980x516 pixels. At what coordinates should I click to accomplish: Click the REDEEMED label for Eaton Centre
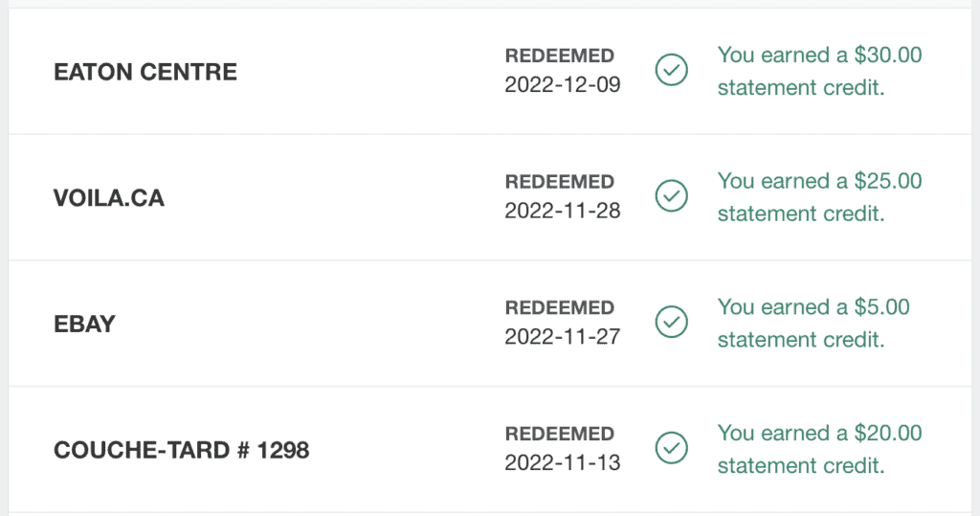pos(560,56)
